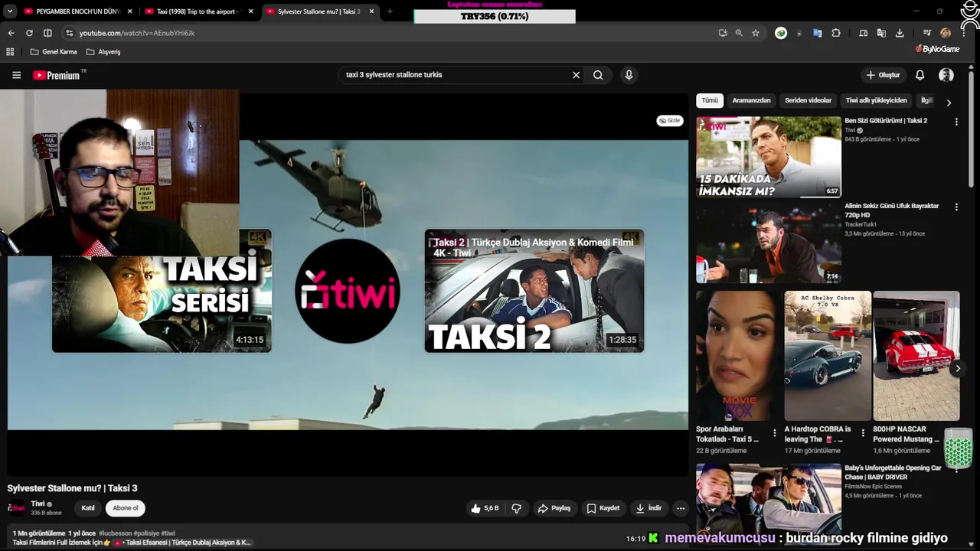Open the extensions puzzle menu
This screenshot has height=551, width=980.
836,33
